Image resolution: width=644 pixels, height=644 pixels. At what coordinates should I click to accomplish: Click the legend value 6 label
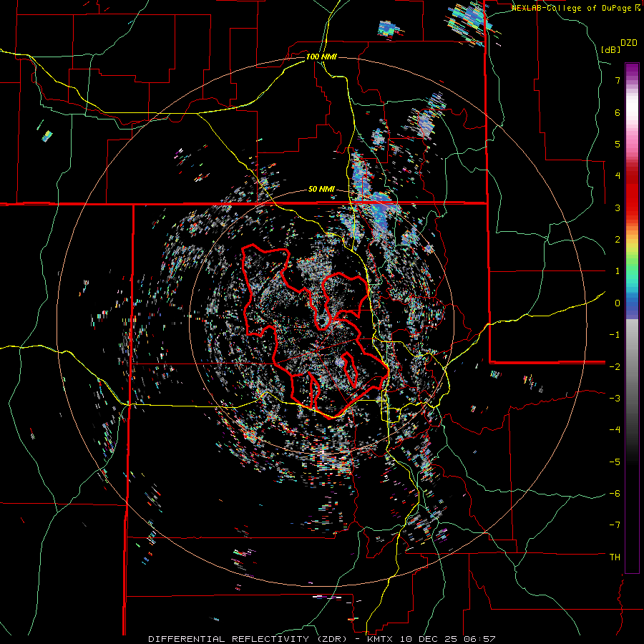(x=618, y=112)
